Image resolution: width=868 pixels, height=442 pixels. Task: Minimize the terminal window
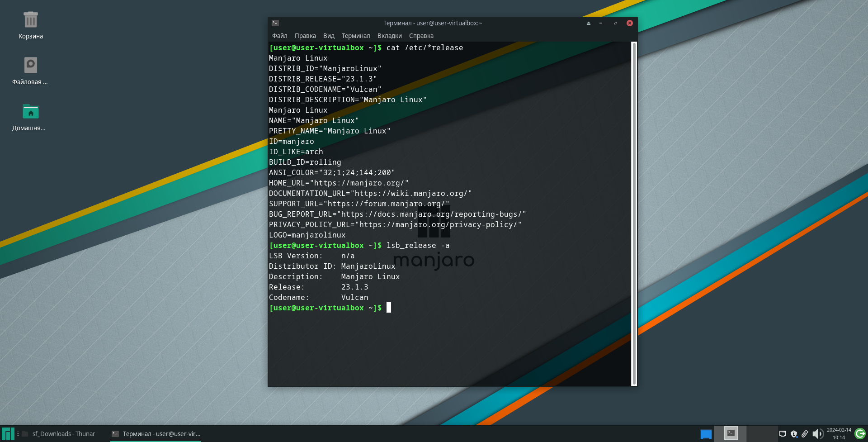click(601, 23)
